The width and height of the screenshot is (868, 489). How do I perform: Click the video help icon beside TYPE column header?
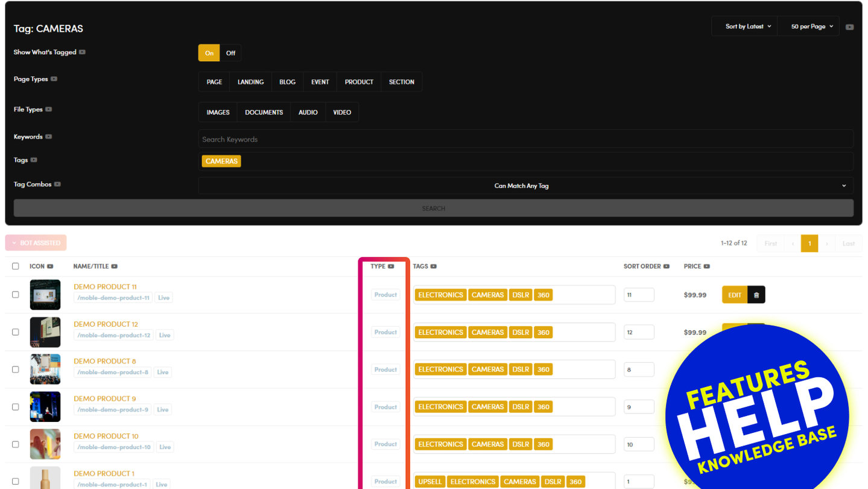coord(391,266)
